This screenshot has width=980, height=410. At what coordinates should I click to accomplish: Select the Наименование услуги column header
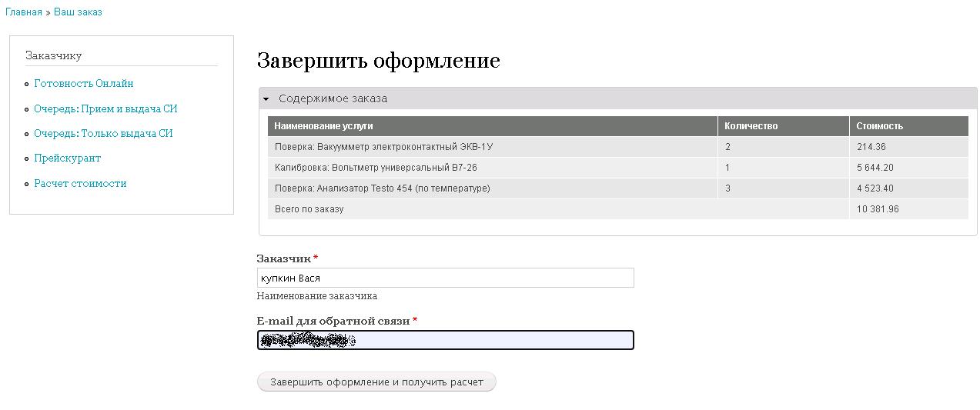[x=493, y=126]
